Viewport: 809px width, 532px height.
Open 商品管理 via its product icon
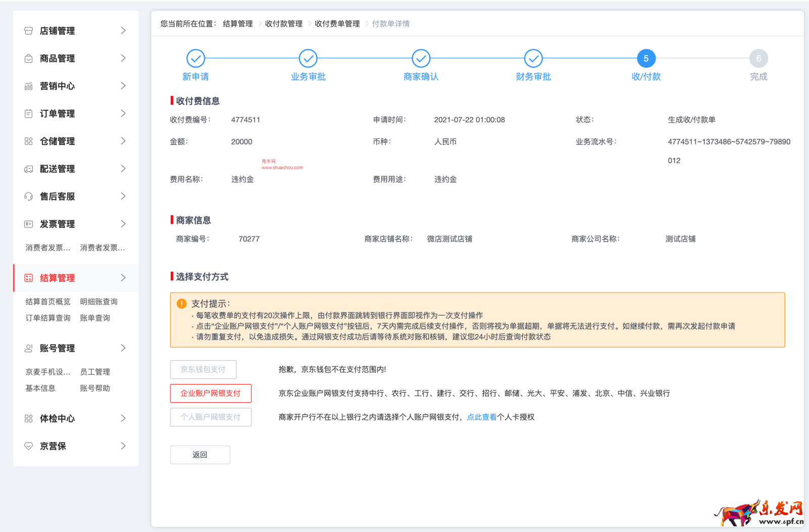(28, 58)
